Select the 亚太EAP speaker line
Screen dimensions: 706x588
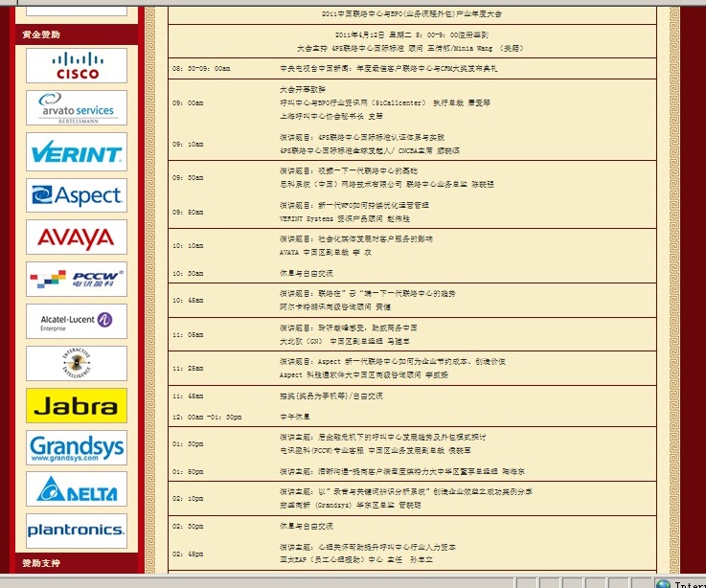(x=356, y=560)
